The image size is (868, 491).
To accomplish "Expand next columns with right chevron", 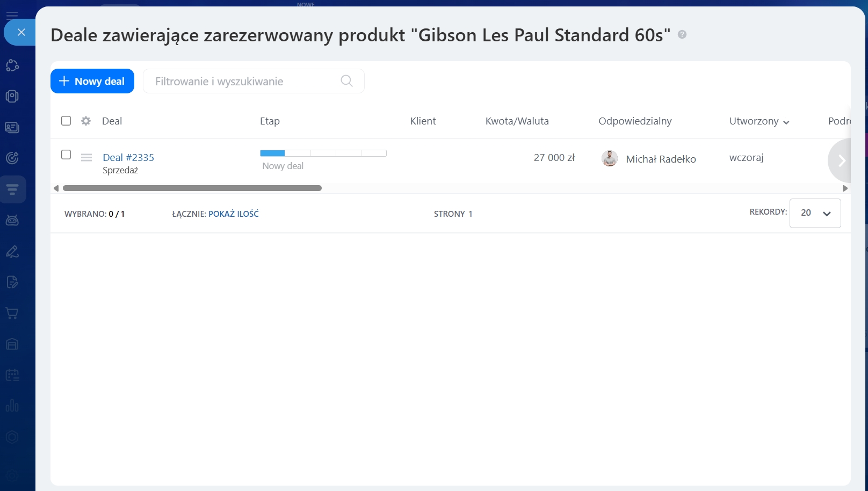I will (x=841, y=160).
